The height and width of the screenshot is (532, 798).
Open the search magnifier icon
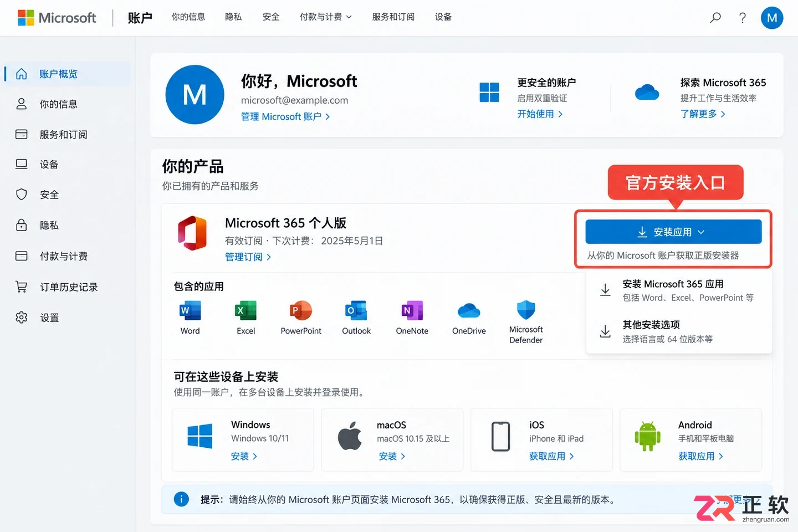[x=715, y=18]
